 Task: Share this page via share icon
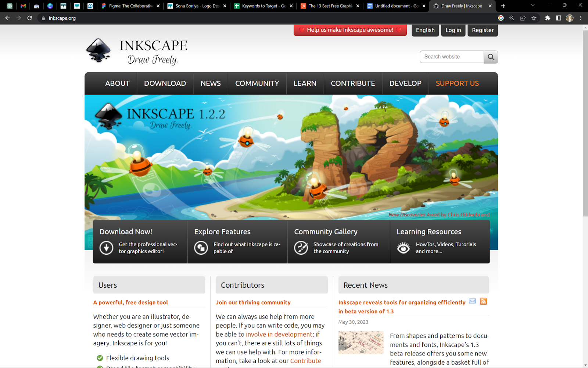tap(523, 18)
